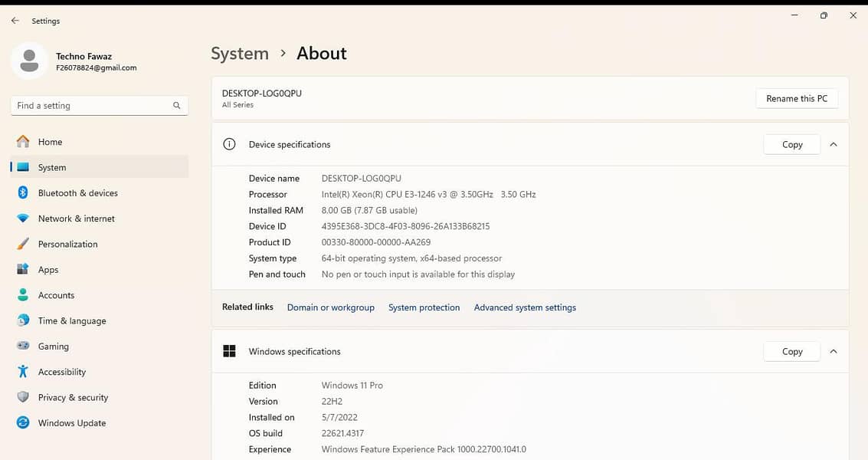Go to Network & internet
The height and width of the screenshot is (460, 868).
coord(100,218)
